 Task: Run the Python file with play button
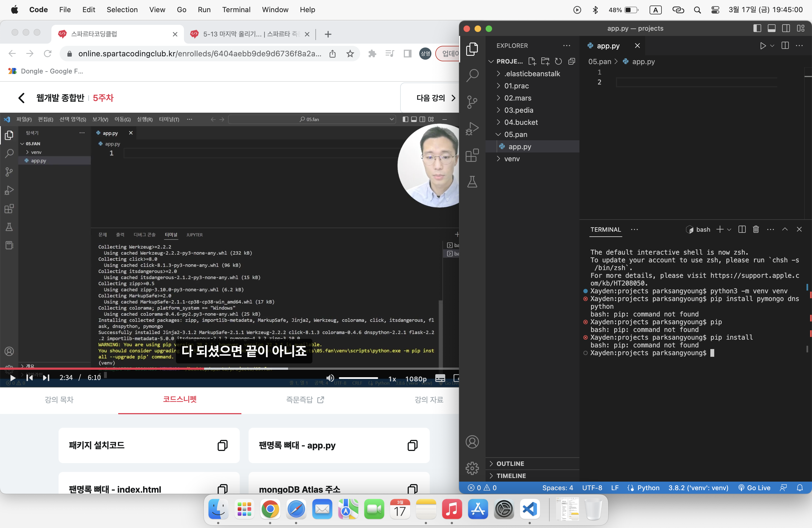(763, 46)
